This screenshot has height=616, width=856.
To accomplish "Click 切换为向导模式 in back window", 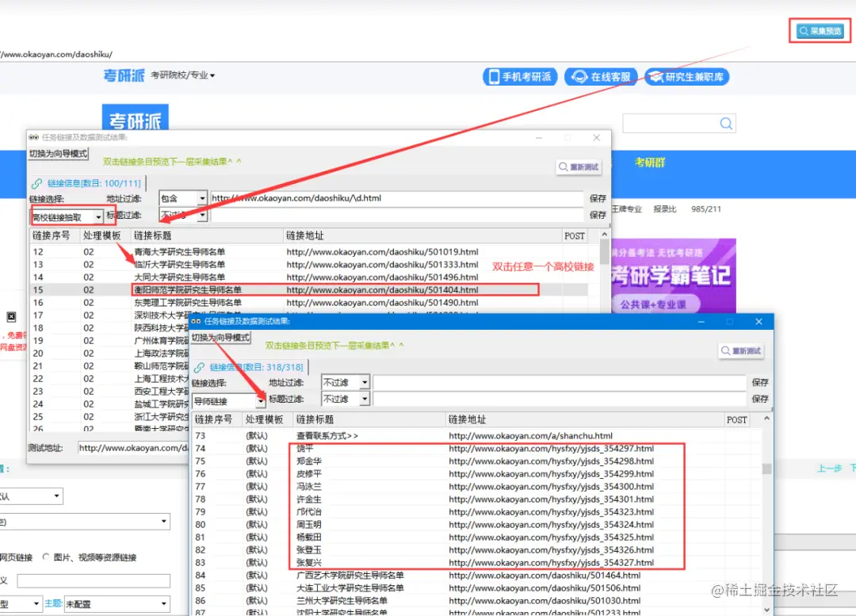I will pyautogui.click(x=59, y=154).
